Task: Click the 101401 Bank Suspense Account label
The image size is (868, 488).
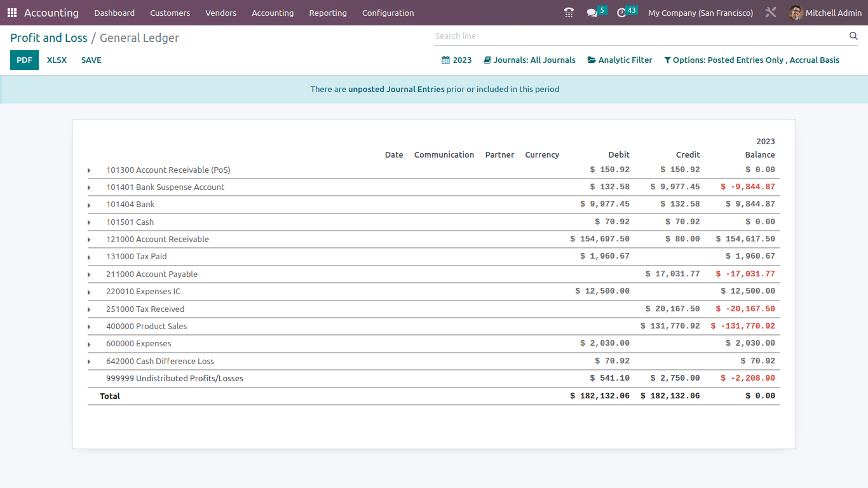Action: pos(165,187)
